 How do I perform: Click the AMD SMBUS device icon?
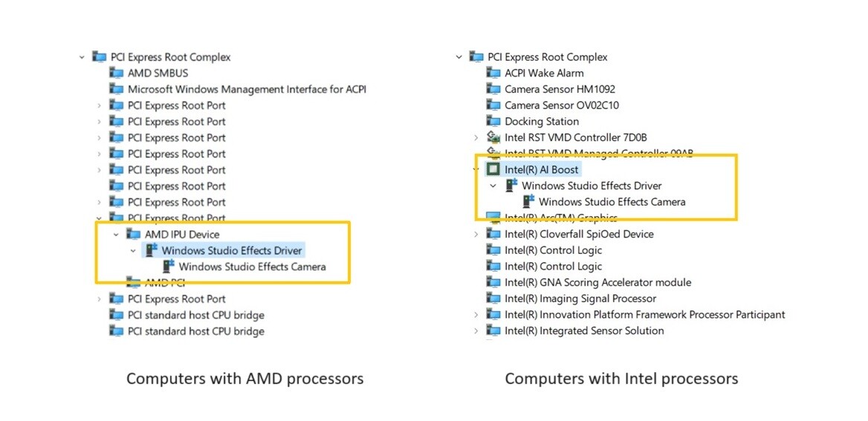point(116,73)
